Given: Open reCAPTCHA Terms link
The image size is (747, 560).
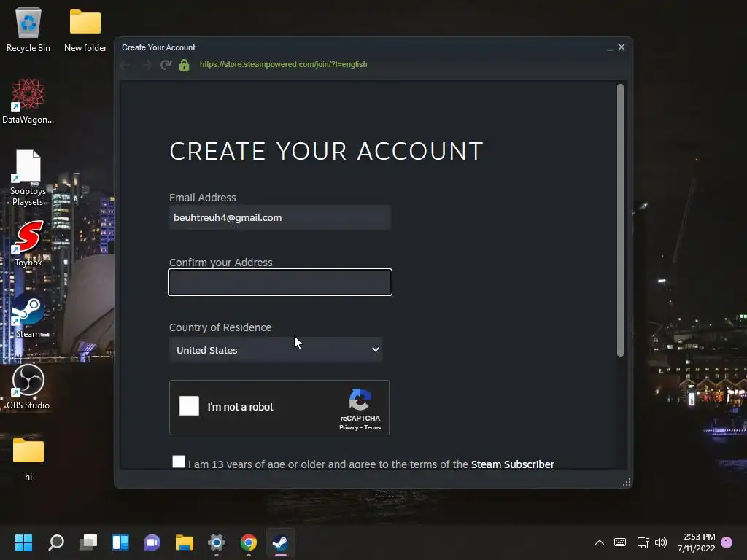Looking at the screenshot, I should pos(373,427).
